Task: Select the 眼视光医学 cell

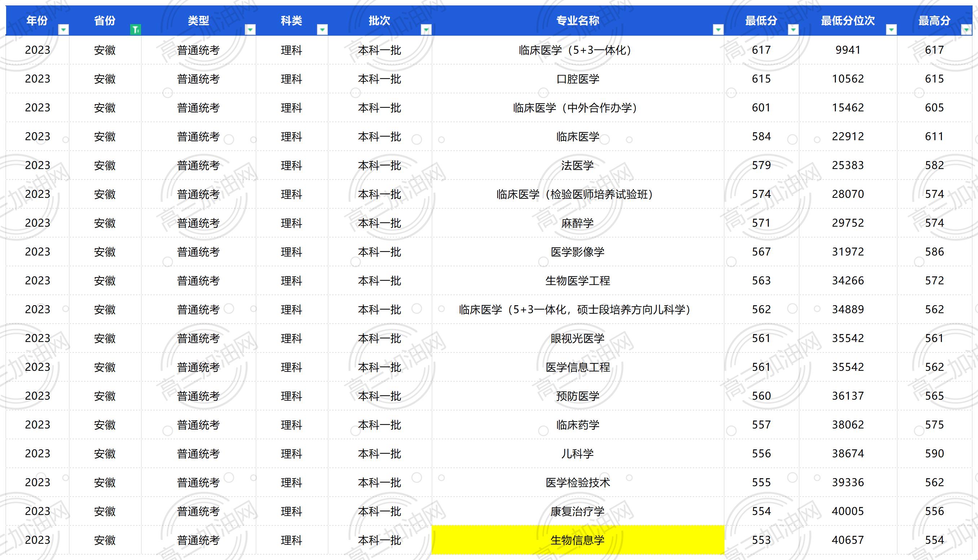Action: coord(578,338)
